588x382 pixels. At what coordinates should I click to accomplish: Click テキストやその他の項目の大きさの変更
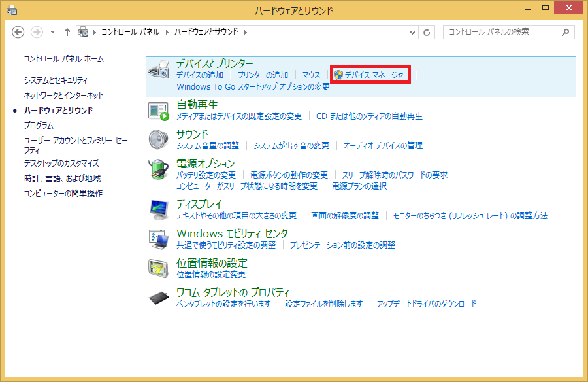click(x=237, y=216)
